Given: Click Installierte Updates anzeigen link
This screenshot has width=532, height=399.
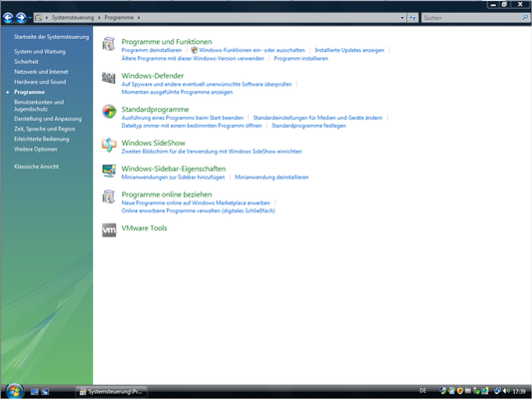Looking at the screenshot, I should click(349, 50).
